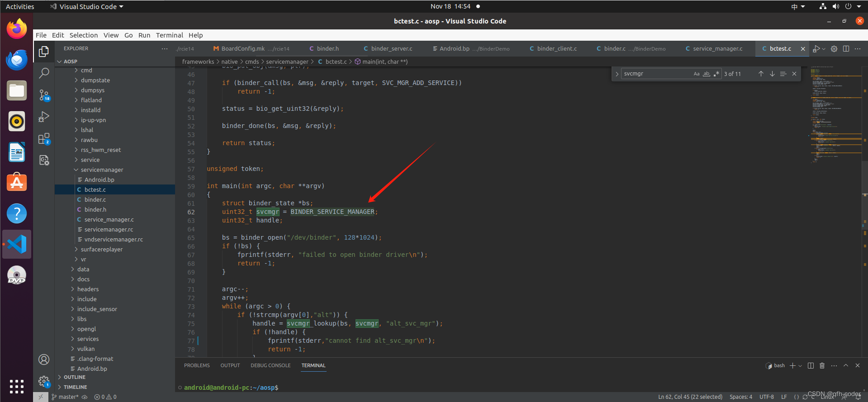Open the Manage gear in activity bar

tap(44, 381)
